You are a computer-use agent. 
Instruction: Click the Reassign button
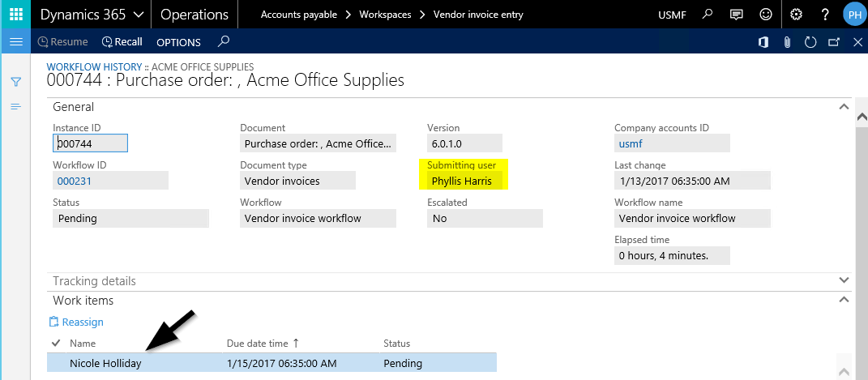pyautogui.click(x=76, y=322)
